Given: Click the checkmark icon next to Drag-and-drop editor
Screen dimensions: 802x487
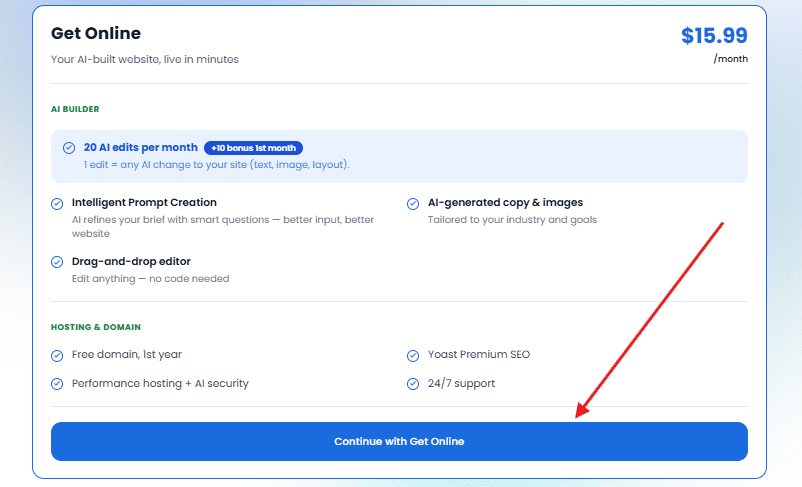Looking at the screenshot, I should (x=57, y=262).
